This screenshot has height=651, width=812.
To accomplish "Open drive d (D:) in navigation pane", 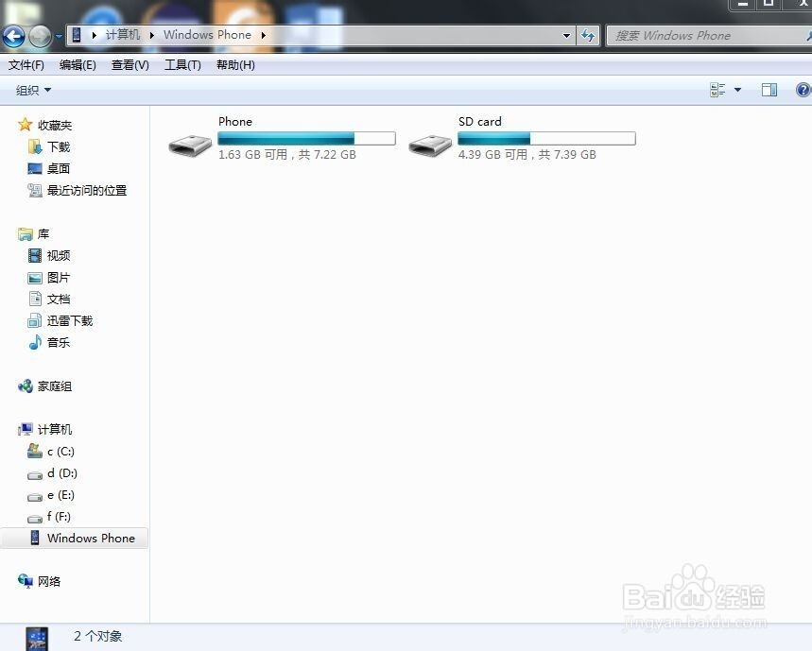I will point(62,473).
